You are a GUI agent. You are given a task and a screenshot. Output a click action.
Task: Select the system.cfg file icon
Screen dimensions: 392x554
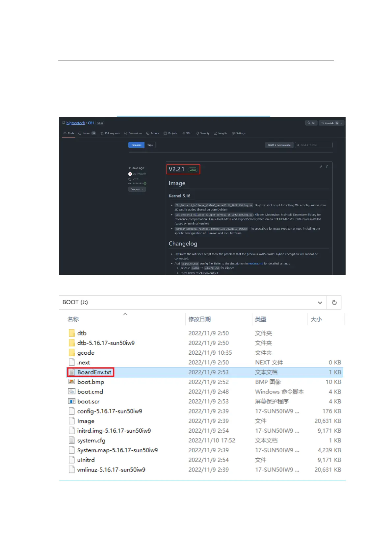tap(72, 441)
